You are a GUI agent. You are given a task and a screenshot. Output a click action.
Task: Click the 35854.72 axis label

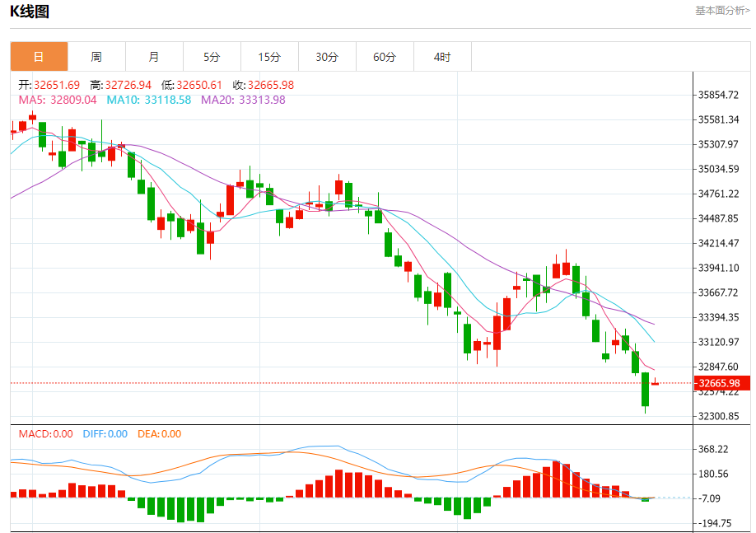(718, 95)
